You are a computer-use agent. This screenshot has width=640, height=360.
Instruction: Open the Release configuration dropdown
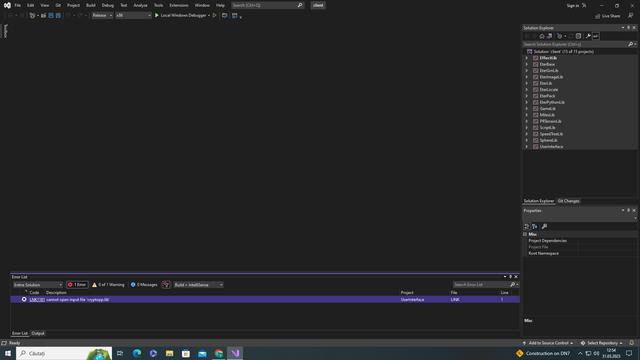point(102,16)
